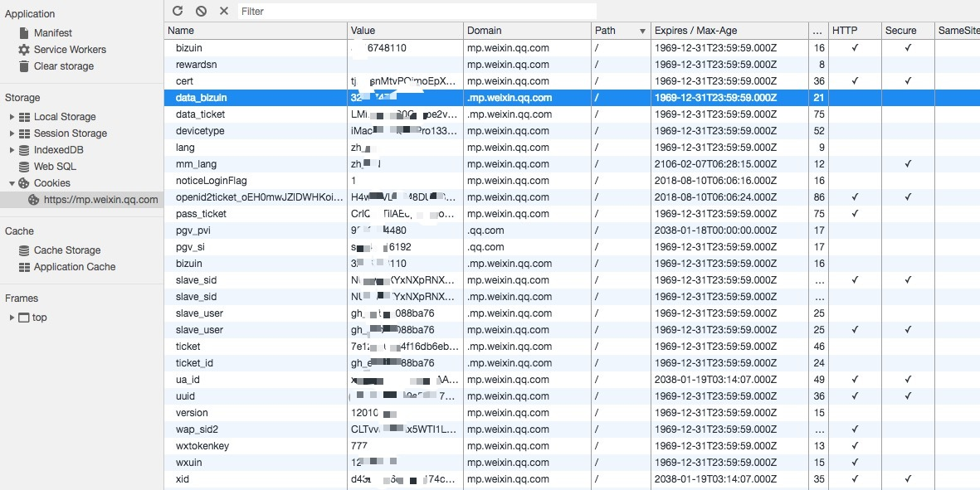This screenshot has height=490, width=980.
Task: Select the xid cookie row
Action: 572,479
